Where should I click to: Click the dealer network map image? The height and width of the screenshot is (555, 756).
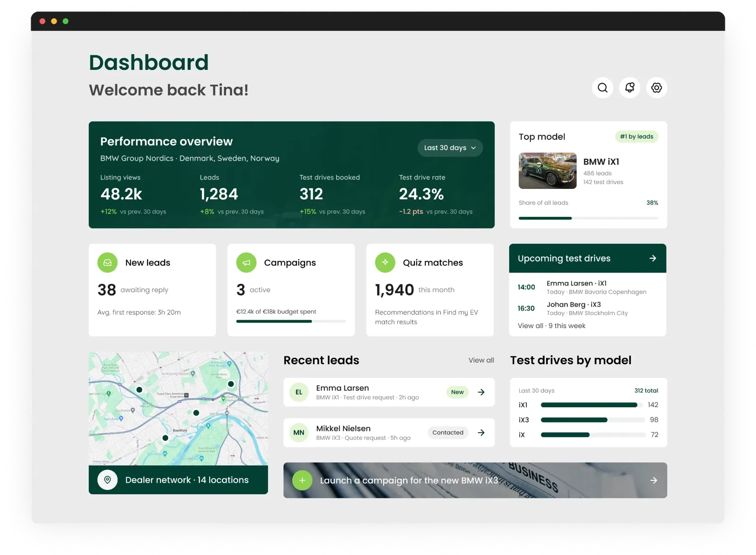click(x=178, y=409)
